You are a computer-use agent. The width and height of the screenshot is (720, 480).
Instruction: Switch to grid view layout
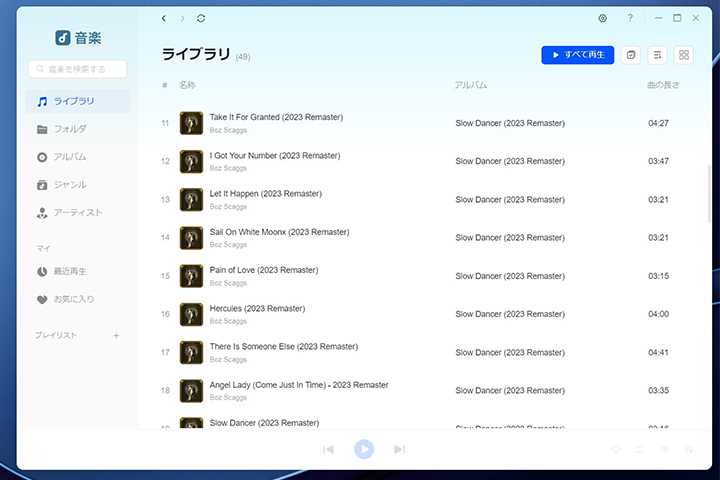684,55
